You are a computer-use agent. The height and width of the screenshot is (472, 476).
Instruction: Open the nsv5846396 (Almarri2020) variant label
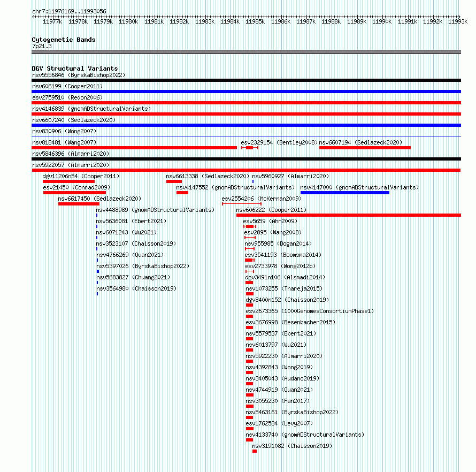(x=71, y=154)
